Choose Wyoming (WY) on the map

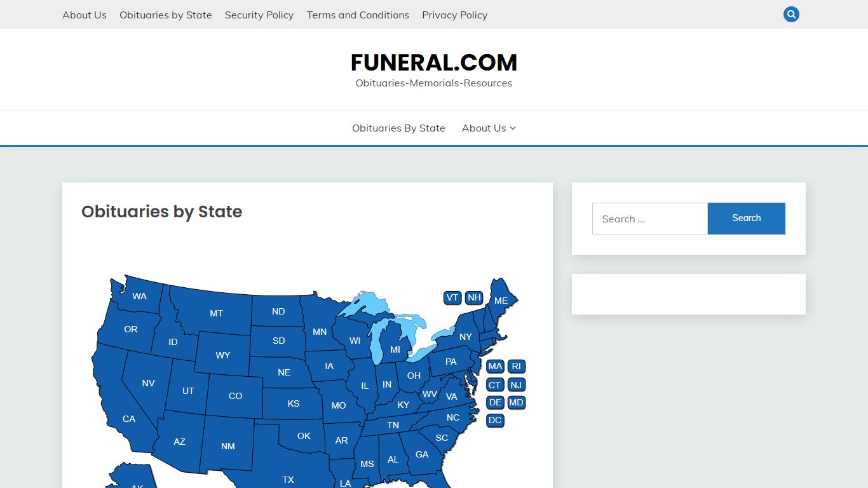pyautogui.click(x=222, y=355)
